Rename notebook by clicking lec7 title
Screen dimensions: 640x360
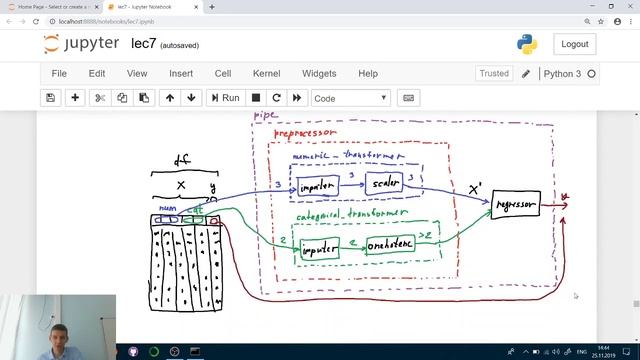pyautogui.click(x=144, y=44)
